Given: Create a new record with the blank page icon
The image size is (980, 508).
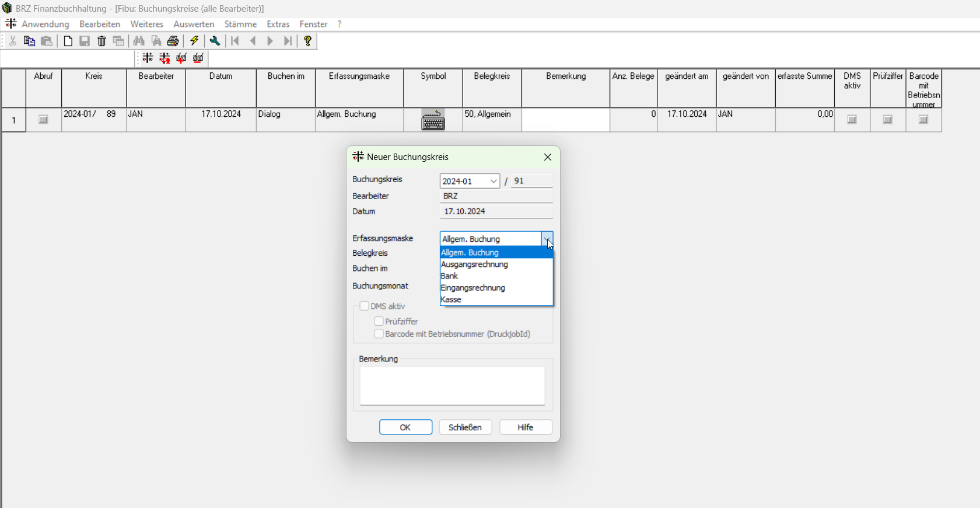Looking at the screenshot, I should click(68, 41).
